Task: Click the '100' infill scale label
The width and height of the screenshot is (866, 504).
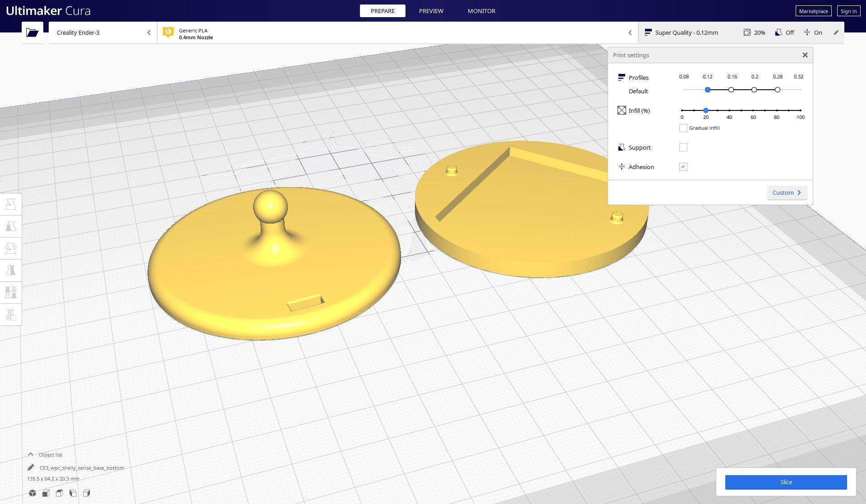Action: pos(801,117)
